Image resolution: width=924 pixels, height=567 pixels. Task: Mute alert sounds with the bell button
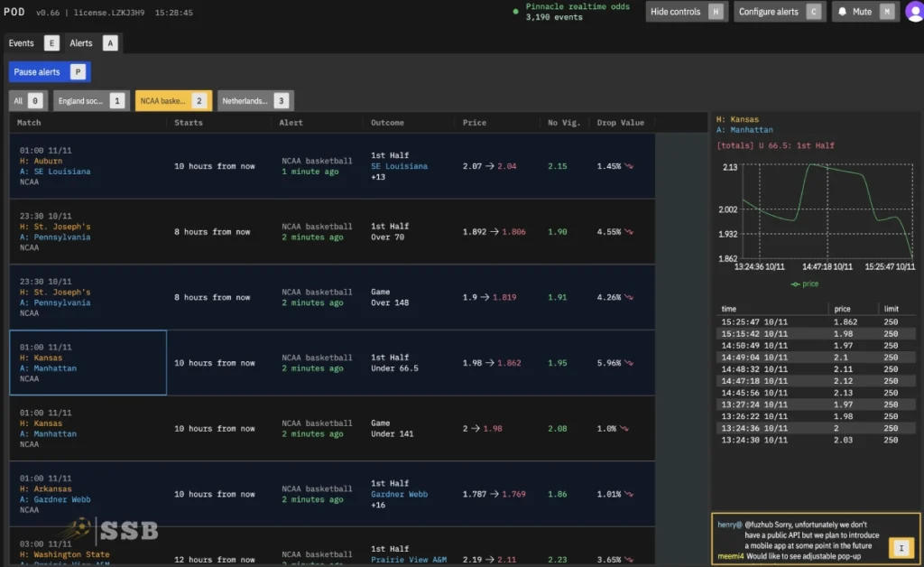[x=865, y=12]
